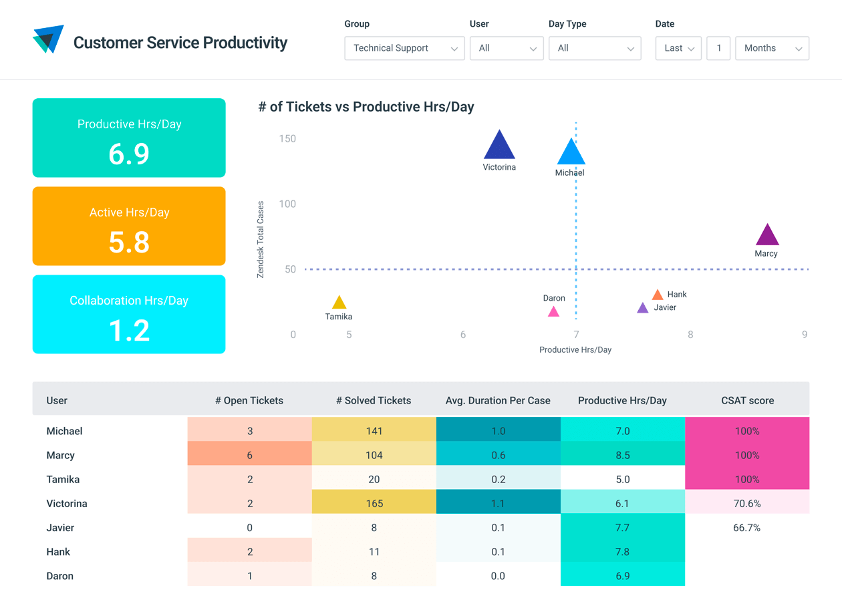Viewport: 842px width, 616px height.
Task: Select Tamika's yellow triangle marker
Action: point(339,303)
